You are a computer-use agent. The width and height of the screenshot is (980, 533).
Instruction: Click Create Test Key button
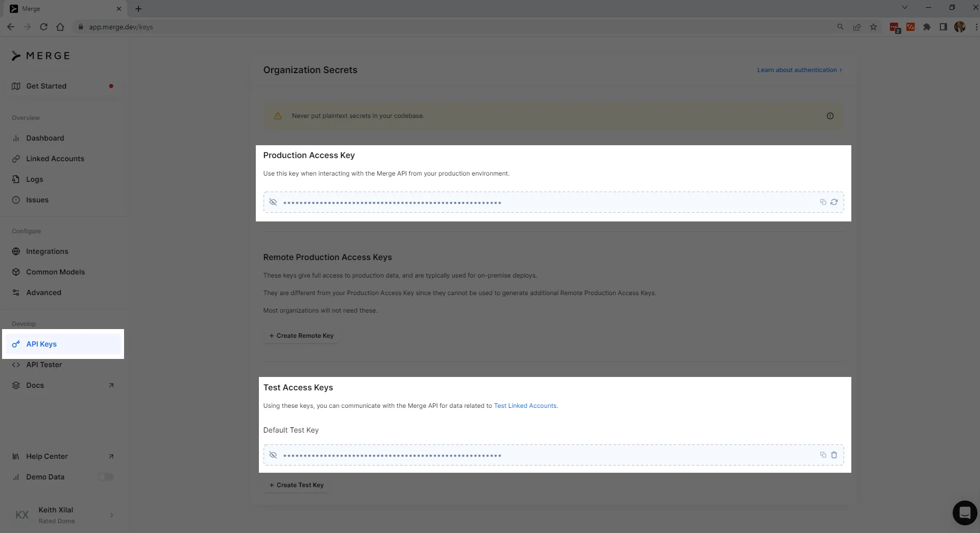296,485
